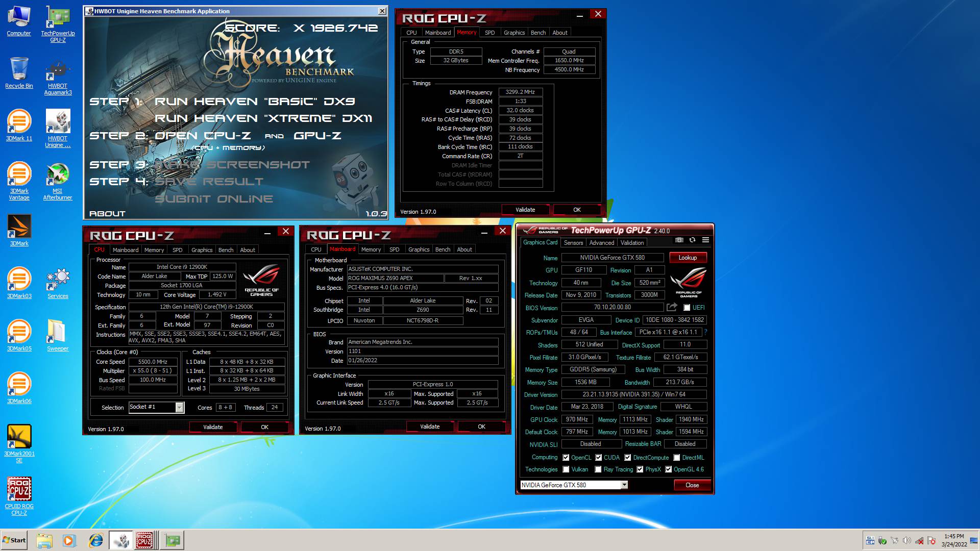Click the volume speaker tray icon
This screenshot has height=551, width=980.
pyautogui.click(x=906, y=540)
